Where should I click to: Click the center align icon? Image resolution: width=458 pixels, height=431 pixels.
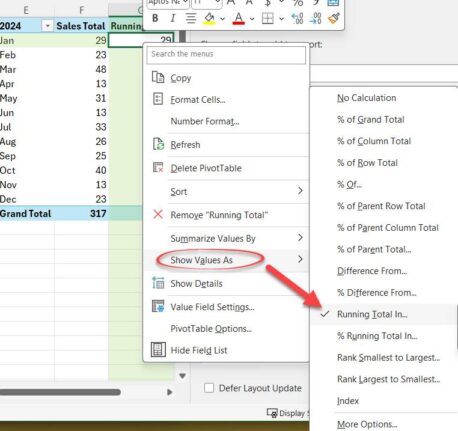191,18
